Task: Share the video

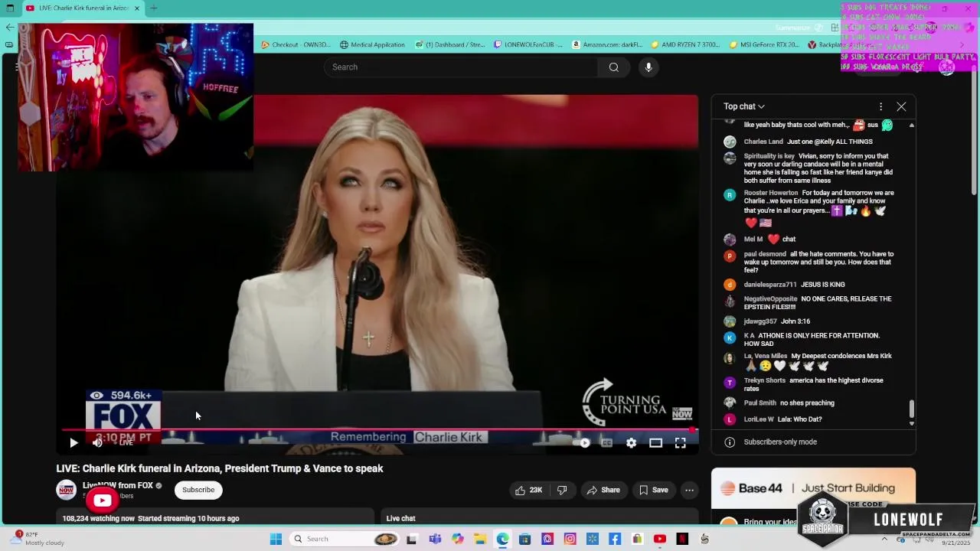Action: pyautogui.click(x=603, y=490)
